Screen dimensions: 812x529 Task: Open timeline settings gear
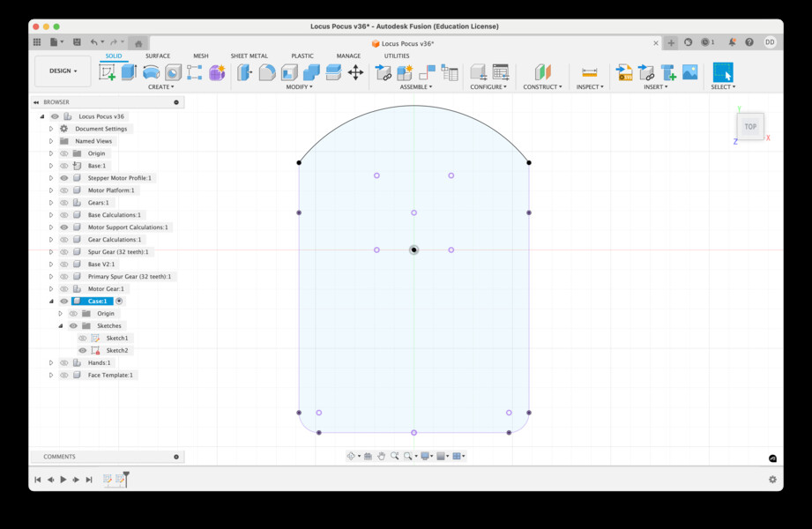(x=772, y=480)
